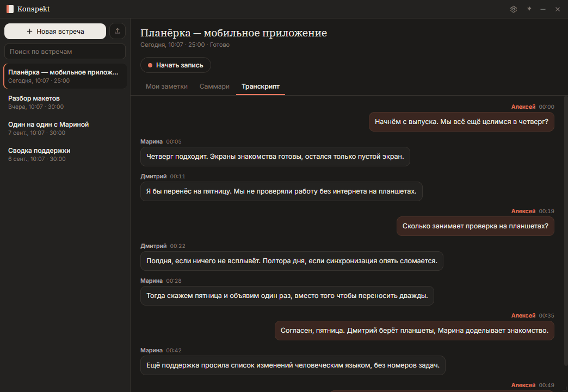Click speaker name Алексей at 00:35
This screenshot has height=392, width=568.
[x=523, y=315]
